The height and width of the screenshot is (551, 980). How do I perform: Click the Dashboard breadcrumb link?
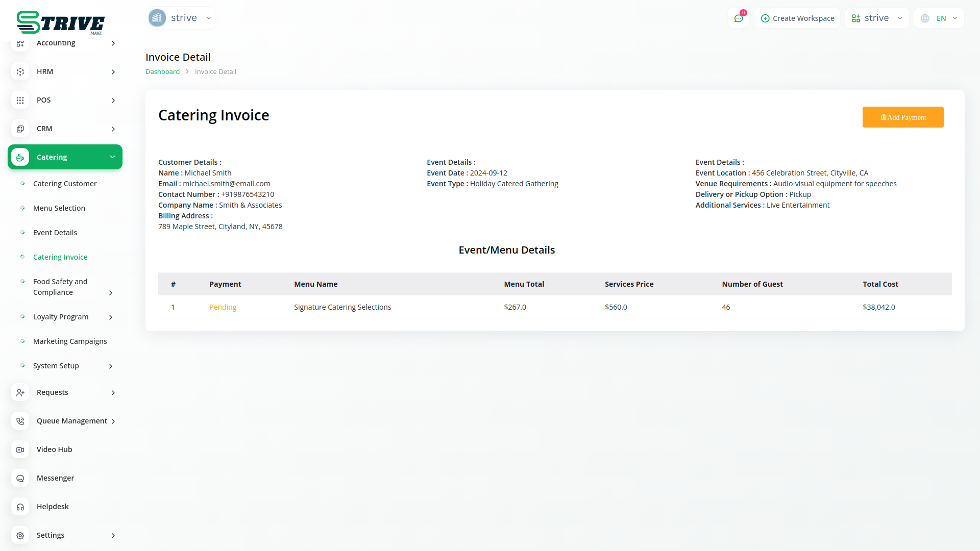(x=162, y=72)
